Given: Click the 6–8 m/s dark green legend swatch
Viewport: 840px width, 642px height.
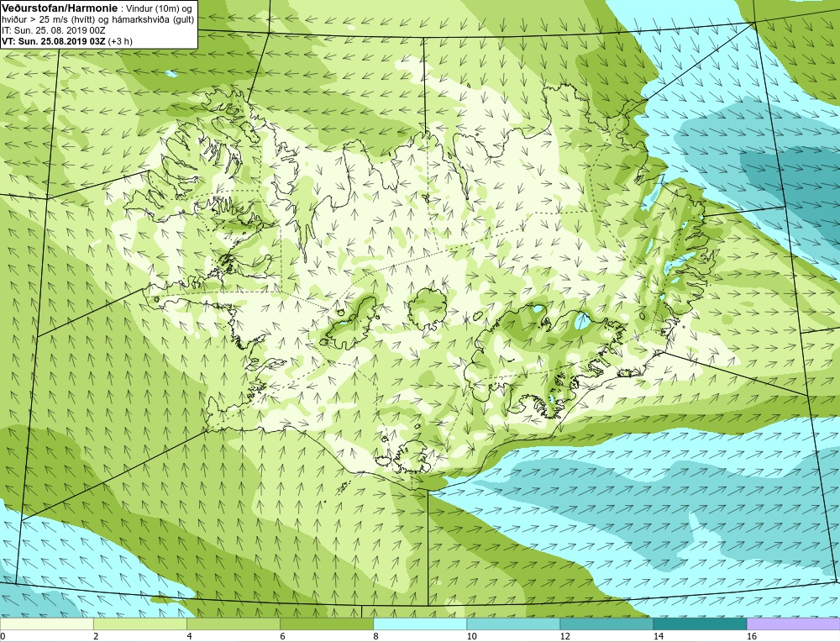Looking at the screenshot, I should (326, 624).
